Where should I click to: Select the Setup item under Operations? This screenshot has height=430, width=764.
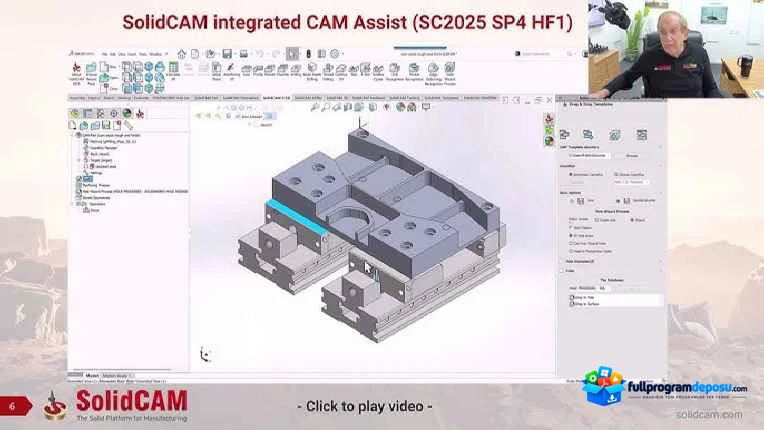point(95,210)
